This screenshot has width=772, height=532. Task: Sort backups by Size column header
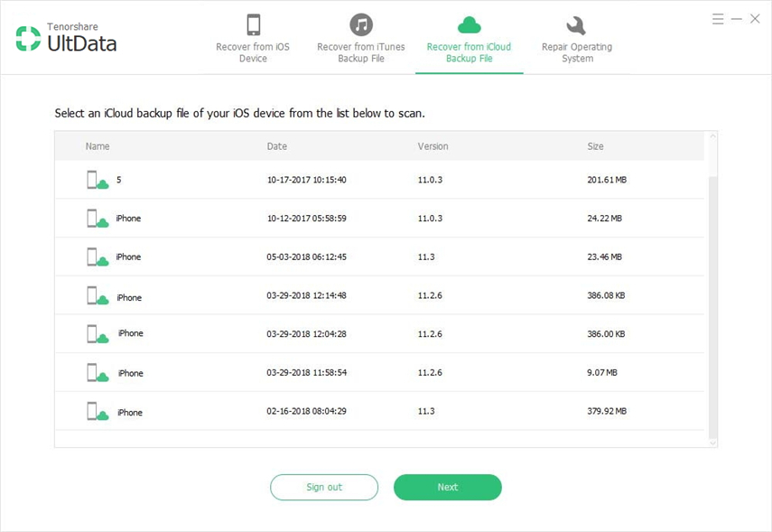click(595, 146)
